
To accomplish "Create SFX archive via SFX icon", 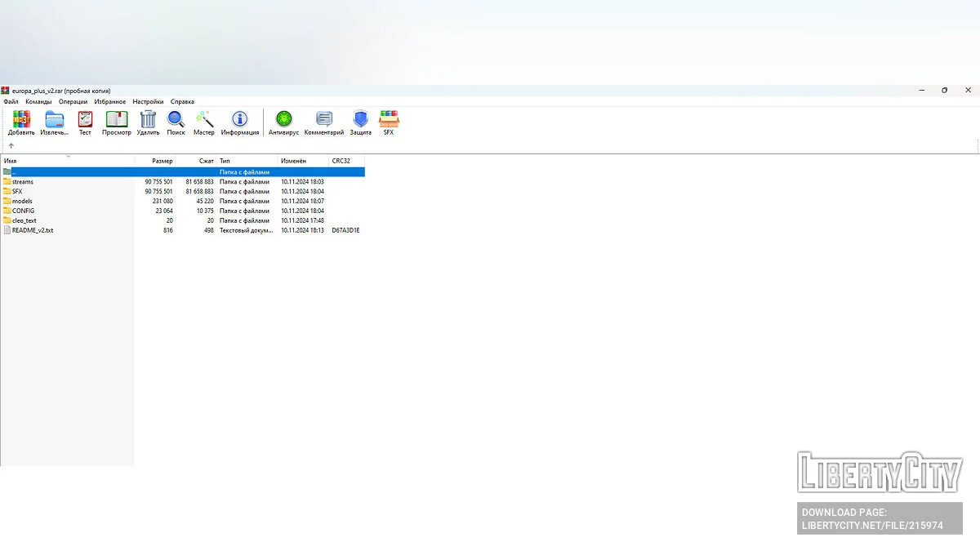I will [389, 120].
